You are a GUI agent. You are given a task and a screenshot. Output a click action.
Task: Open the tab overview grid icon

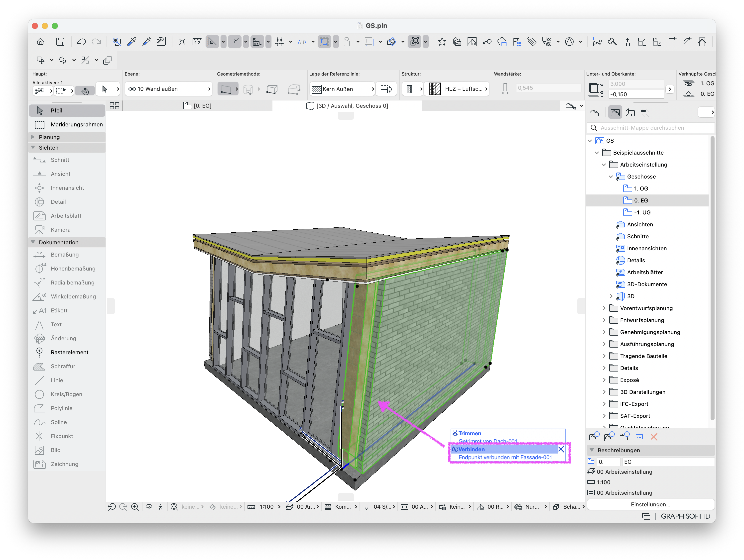(115, 106)
